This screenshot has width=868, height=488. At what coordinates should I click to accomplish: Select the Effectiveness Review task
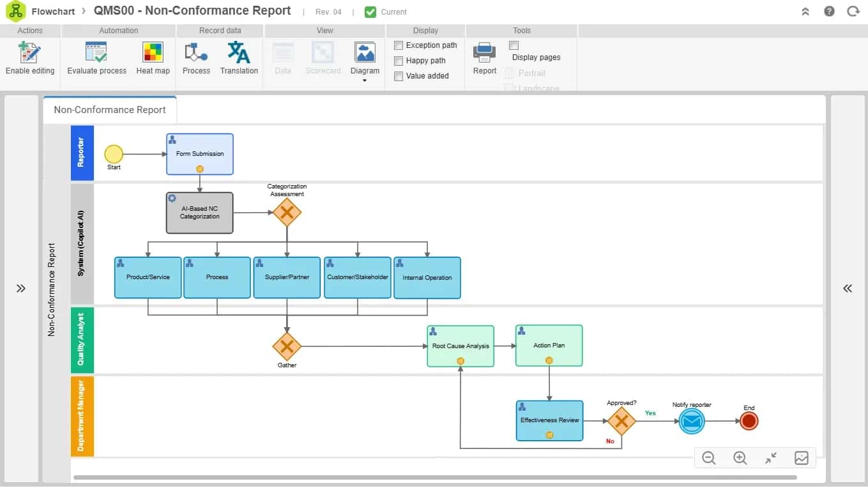(550, 420)
